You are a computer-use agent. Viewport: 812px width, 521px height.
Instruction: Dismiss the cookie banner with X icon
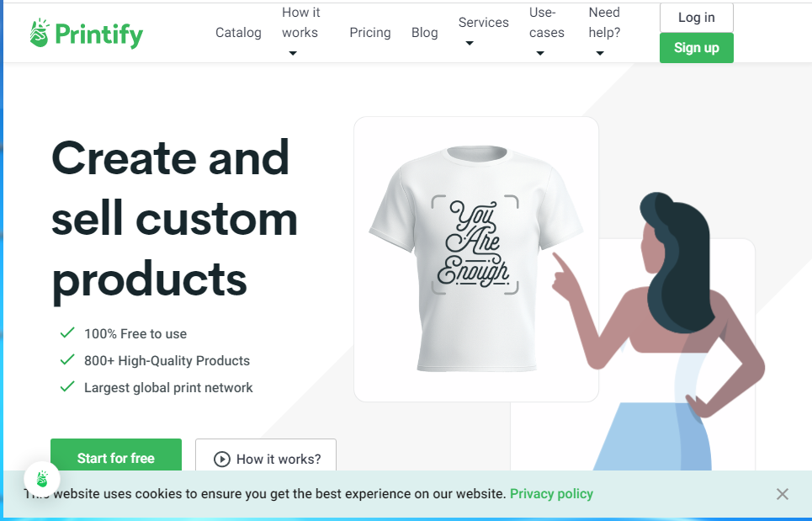[782, 494]
